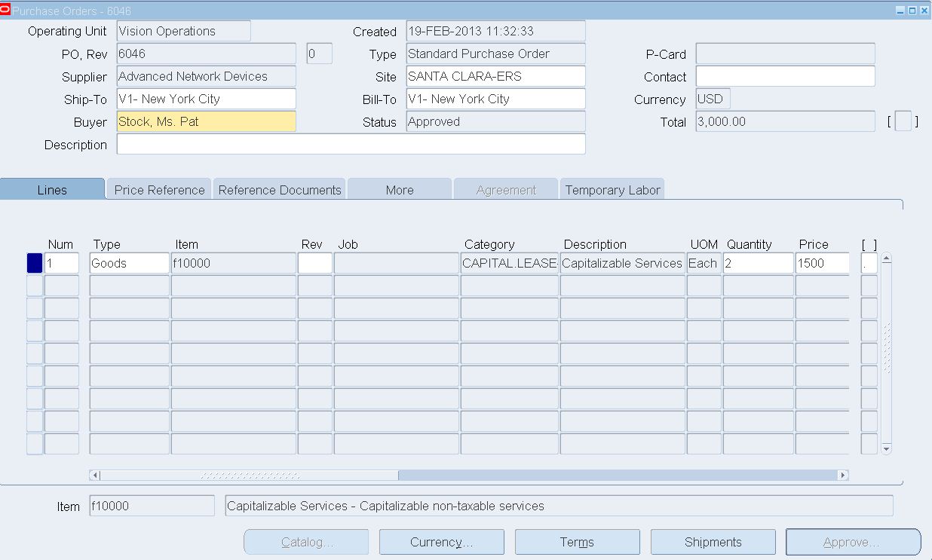Viewport: 932px width, 560px height.
Task: Click the line Item cell f10000
Action: (234, 263)
